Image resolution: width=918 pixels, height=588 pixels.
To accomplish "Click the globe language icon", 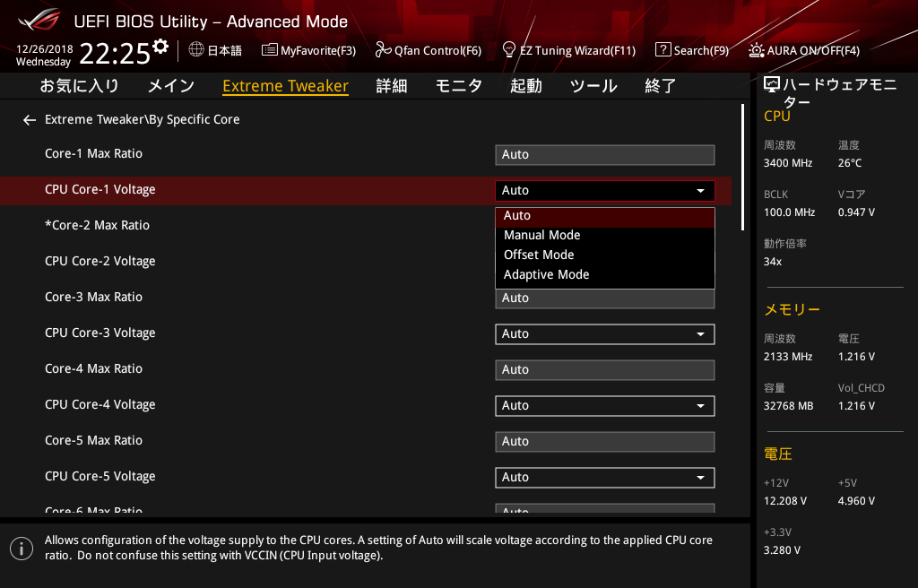I will (196, 50).
